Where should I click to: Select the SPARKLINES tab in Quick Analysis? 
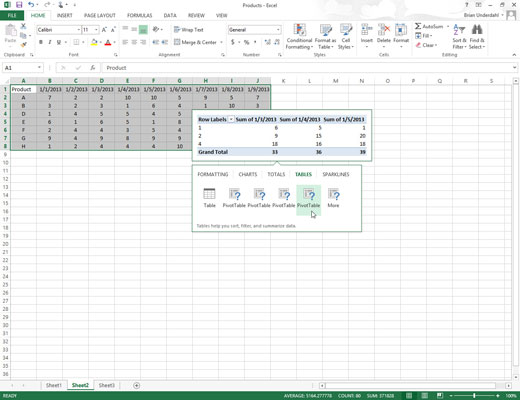coord(336,174)
